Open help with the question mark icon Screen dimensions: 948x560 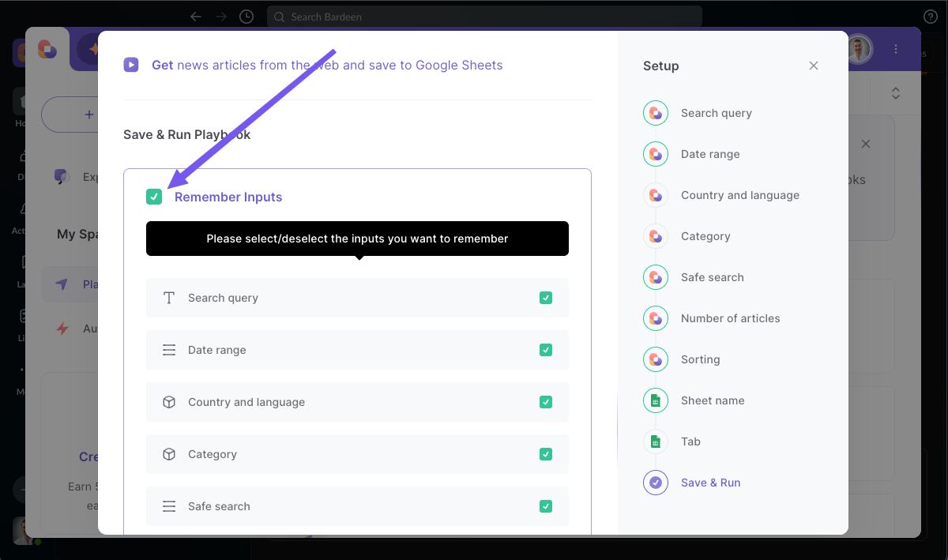pyautogui.click(x=931, y=17)
